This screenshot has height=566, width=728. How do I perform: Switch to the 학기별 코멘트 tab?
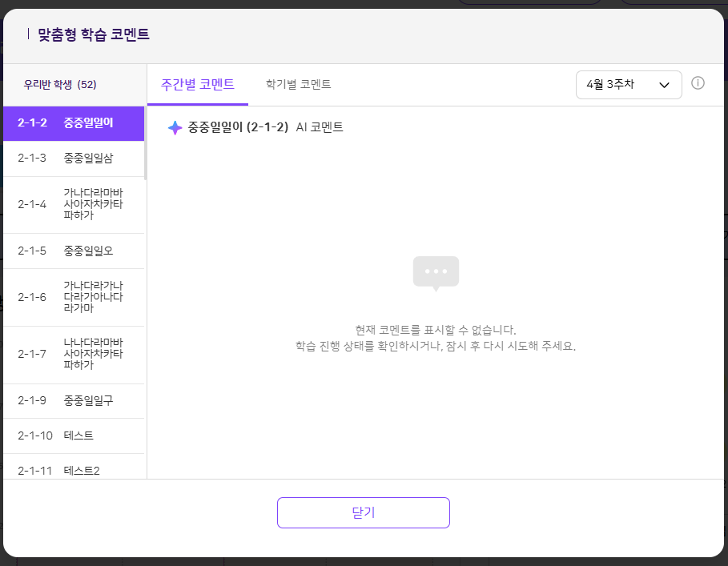(x=298, y=84)
